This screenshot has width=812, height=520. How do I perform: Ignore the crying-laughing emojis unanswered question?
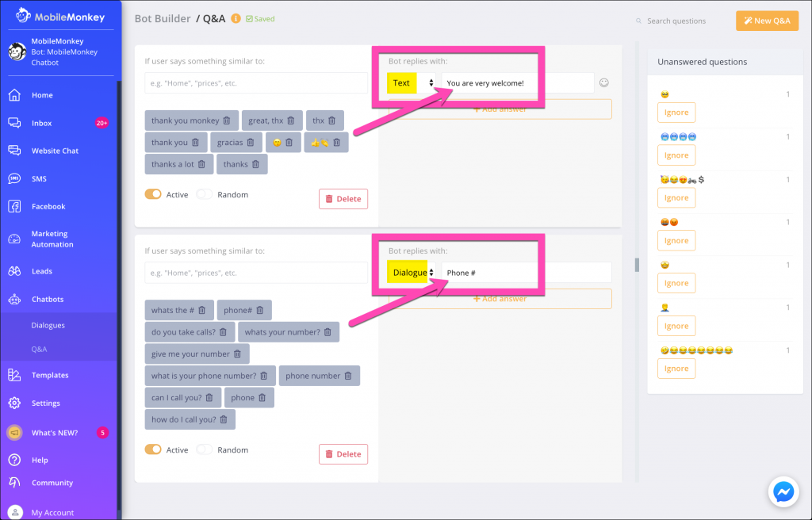(x=676, y=369)
